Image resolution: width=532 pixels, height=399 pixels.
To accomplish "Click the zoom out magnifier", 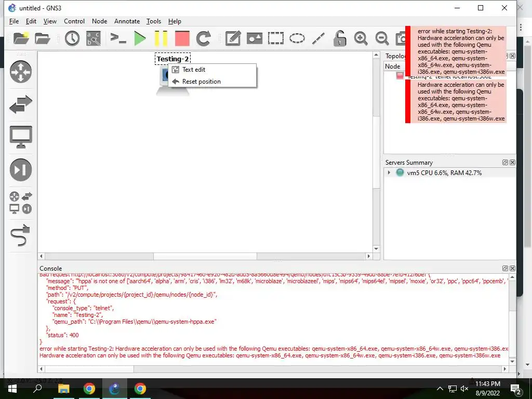I will coord(382,38).
